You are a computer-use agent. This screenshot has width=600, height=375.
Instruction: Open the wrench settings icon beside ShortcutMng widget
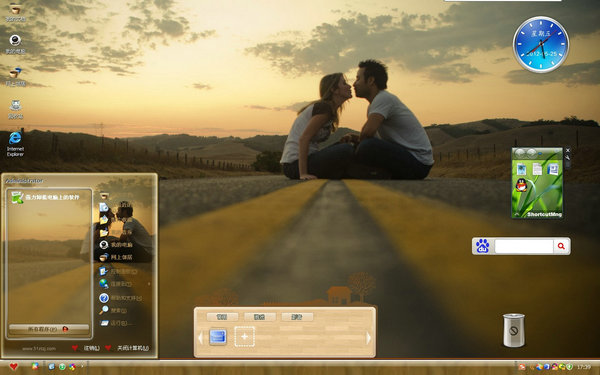(567, 157)
